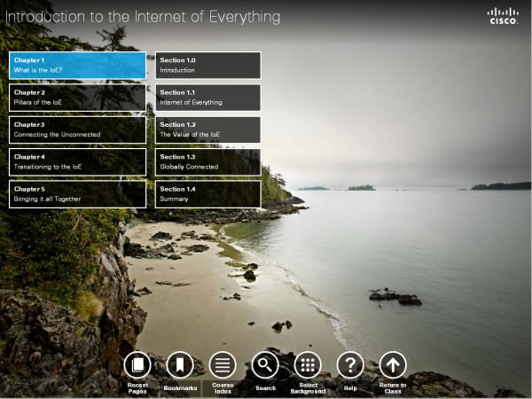532x399 pixels.
Task: Open Section 1.0 Introduction
Action: (208, 65)
